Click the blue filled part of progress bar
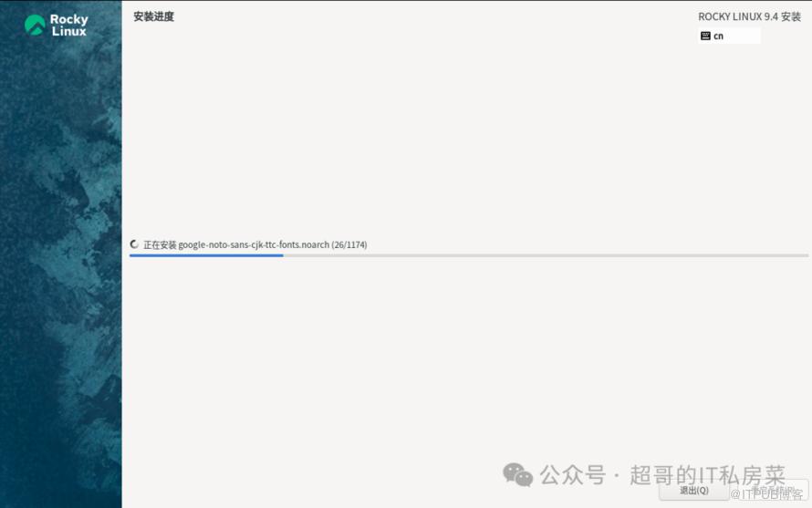 tap(206, 255)
